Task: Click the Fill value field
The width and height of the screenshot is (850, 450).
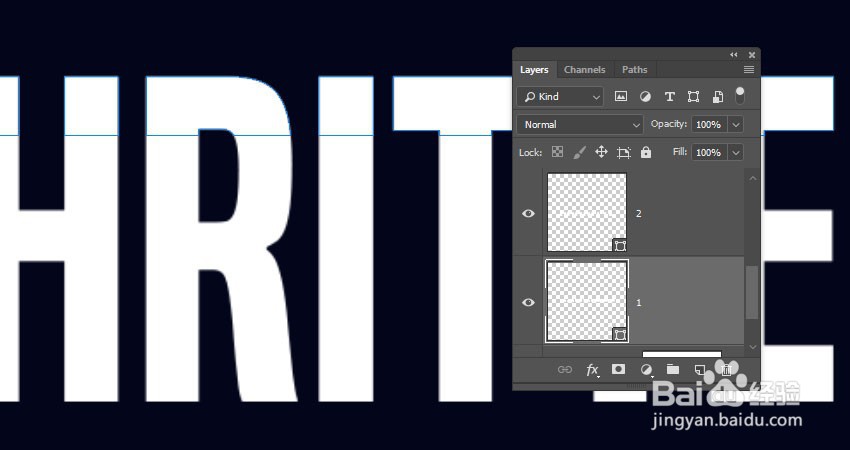Action: click(x=709, y=152)
